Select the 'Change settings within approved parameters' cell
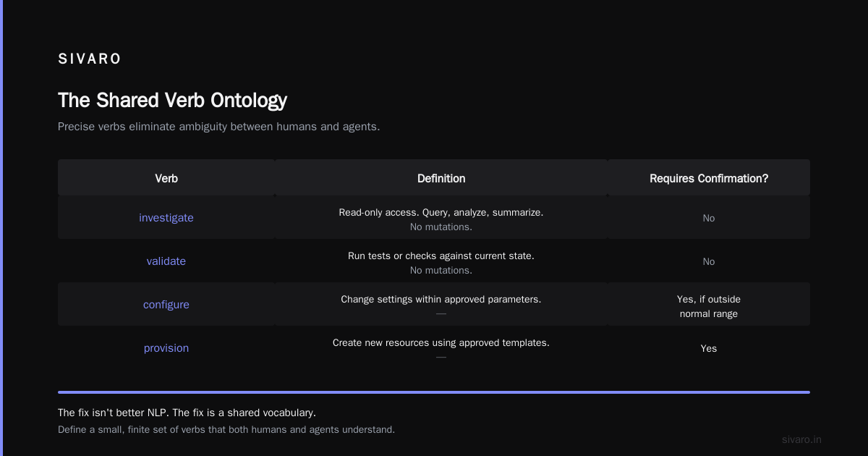 (x=441, y=300)
